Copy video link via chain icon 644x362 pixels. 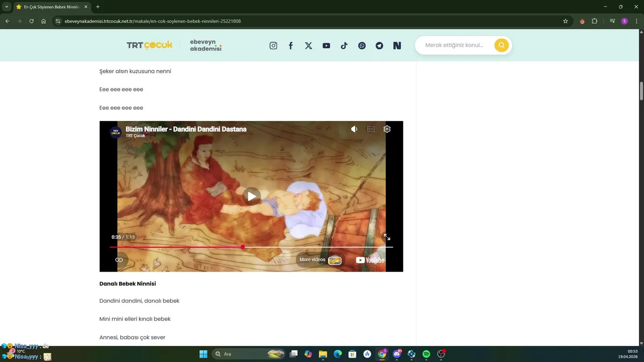[x=119, y=260]
